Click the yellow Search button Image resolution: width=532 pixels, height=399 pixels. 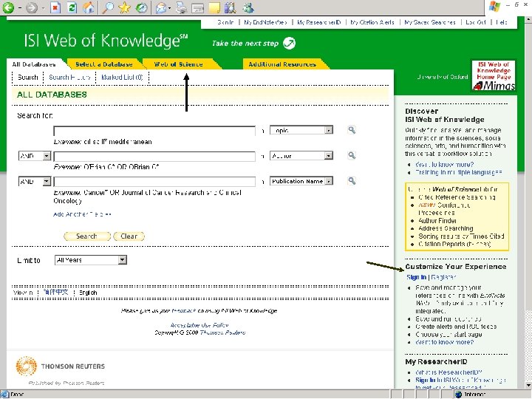(x=87, y=236)
